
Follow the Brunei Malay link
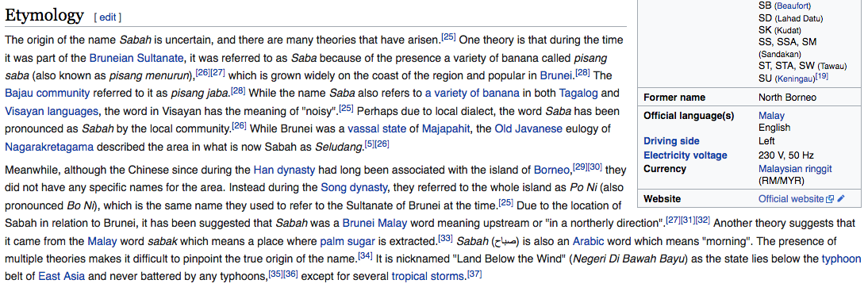tap(374, 223)
